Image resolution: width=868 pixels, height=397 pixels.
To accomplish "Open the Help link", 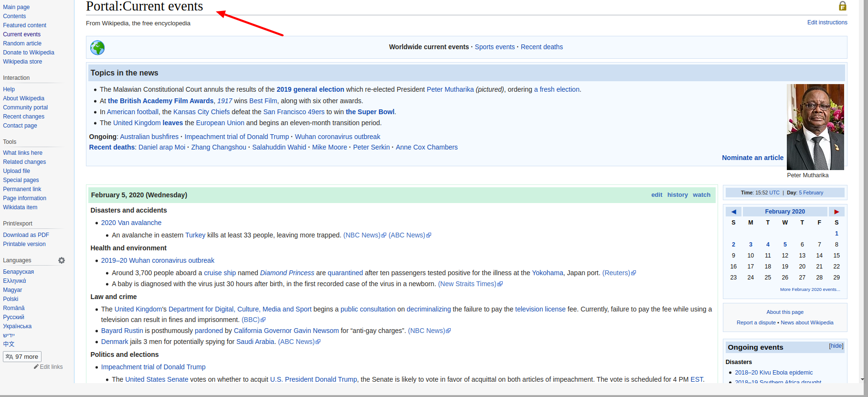I will [x=9, y=89].
